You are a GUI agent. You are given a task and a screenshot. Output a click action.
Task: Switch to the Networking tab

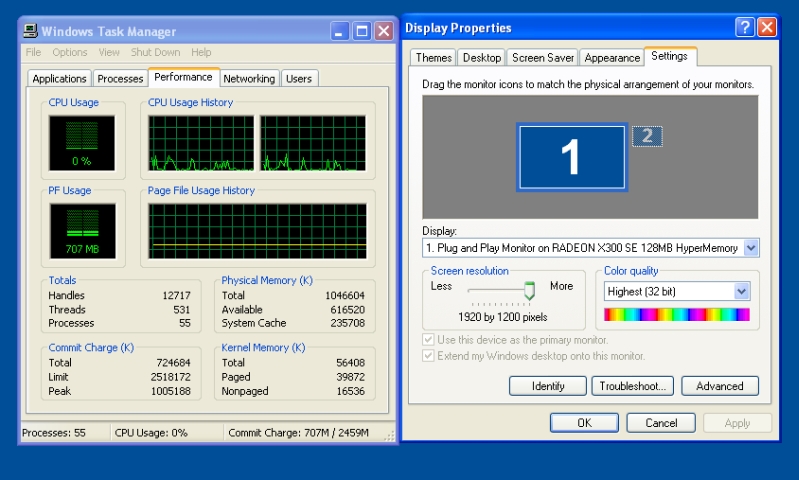click(x=249, y=78)
